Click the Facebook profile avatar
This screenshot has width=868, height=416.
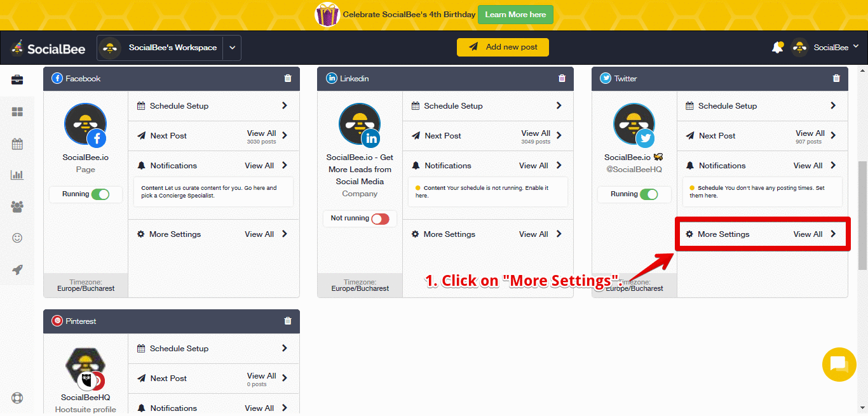pos(85,124)
